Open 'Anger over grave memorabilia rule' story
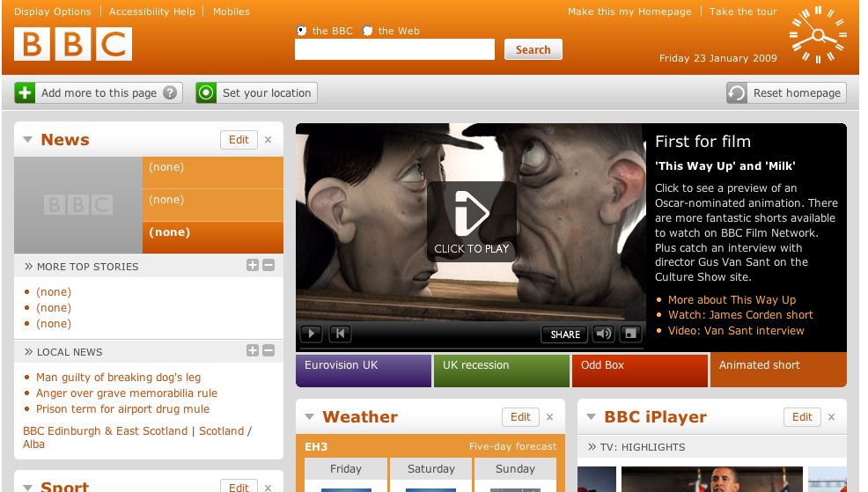The width and height of the screenshot is (868, 492). click(127, 393)
